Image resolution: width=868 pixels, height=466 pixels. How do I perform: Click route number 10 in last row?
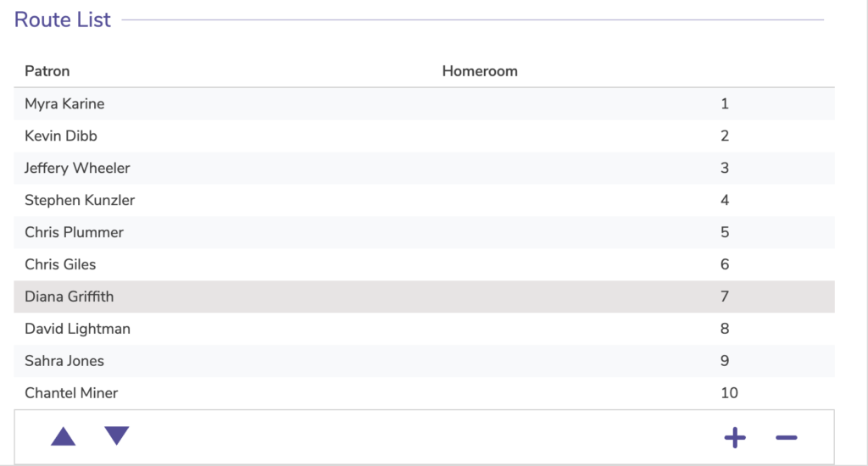729,393
